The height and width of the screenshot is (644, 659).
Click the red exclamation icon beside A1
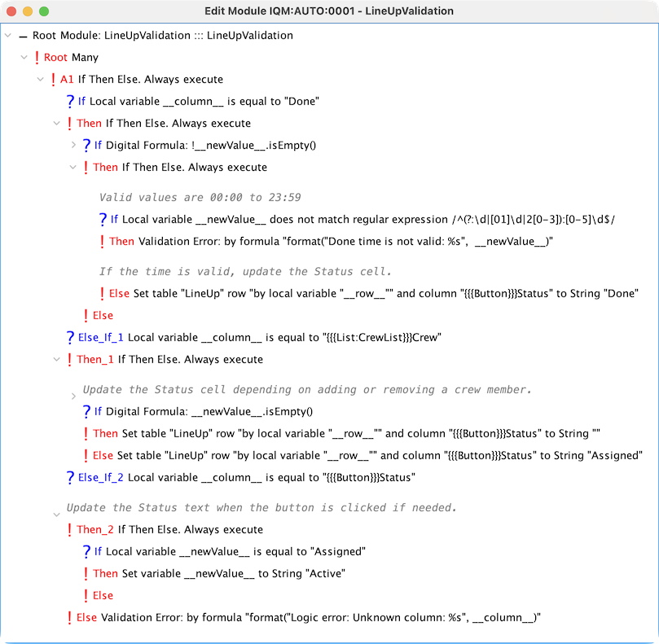point(54,80)
